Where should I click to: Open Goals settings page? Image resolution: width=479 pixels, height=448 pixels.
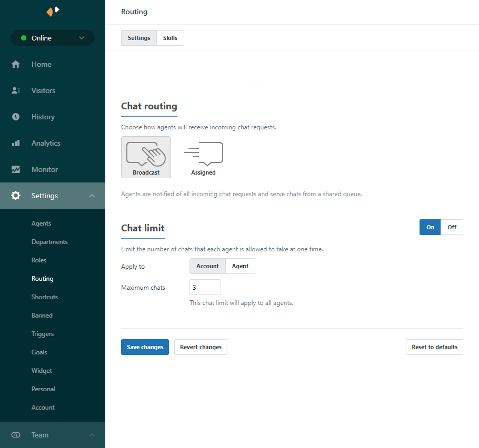[39, 352]
